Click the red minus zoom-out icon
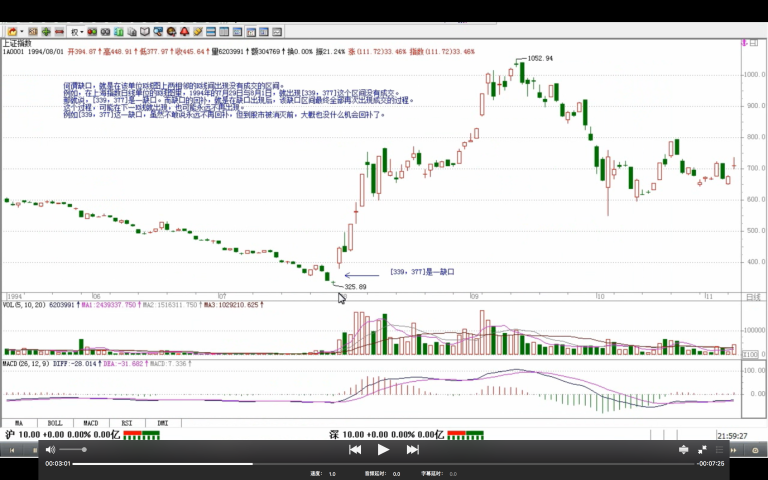Viewport: 768px width, 480px height. pos(59,32)
